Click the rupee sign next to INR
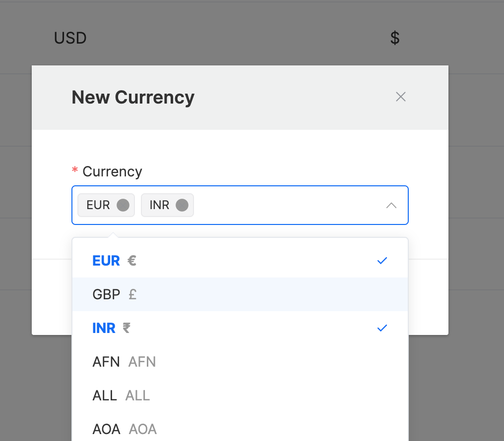The height and width of the screenshot is (441, 504). [x=126, y=328]
